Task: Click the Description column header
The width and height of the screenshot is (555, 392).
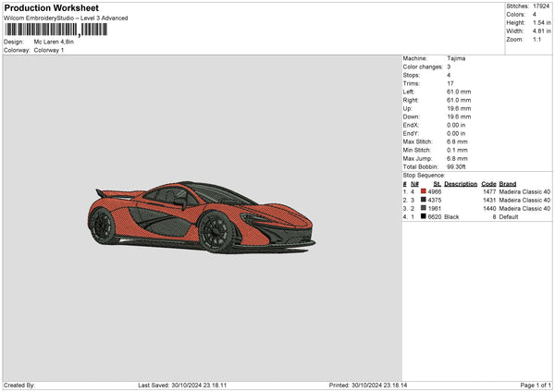Action: [461, 184]
